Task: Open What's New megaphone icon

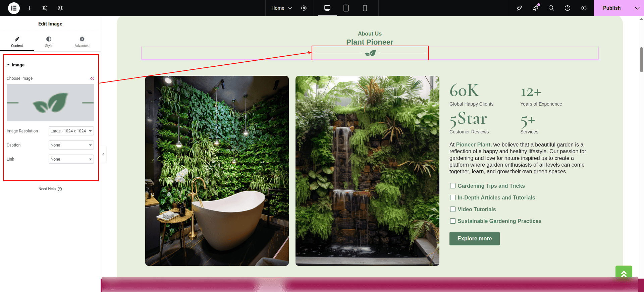Action: 536,8
